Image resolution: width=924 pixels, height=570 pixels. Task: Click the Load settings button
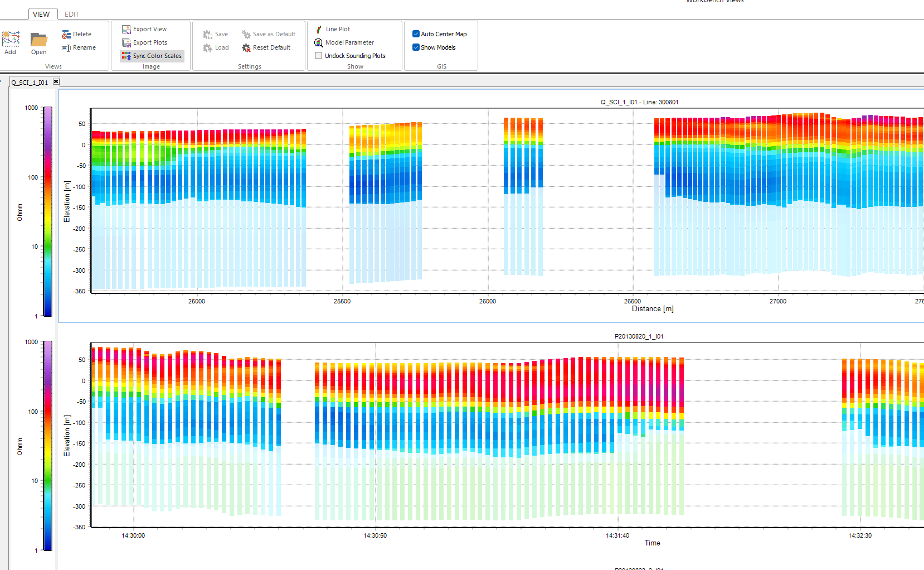(216, 47)
